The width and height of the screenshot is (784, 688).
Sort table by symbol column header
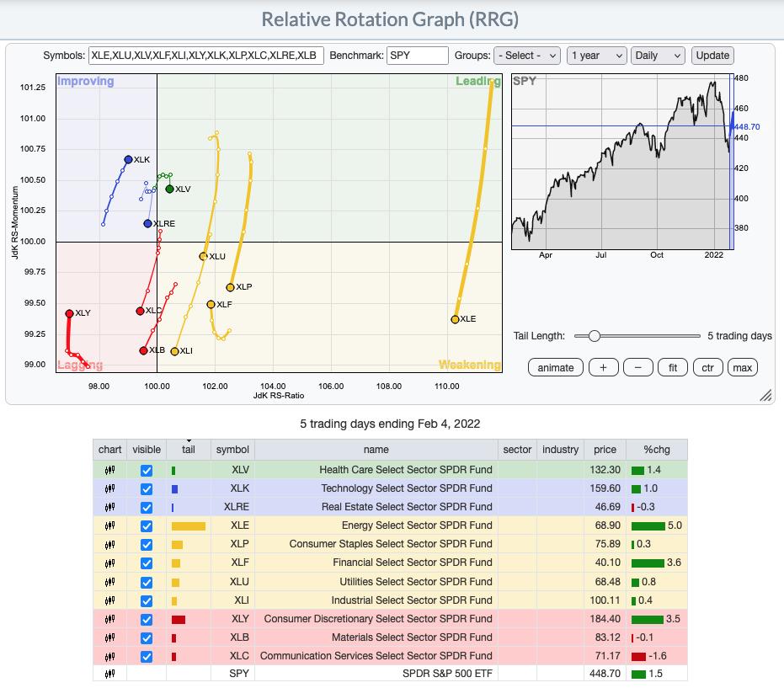[x=232, y=450]
